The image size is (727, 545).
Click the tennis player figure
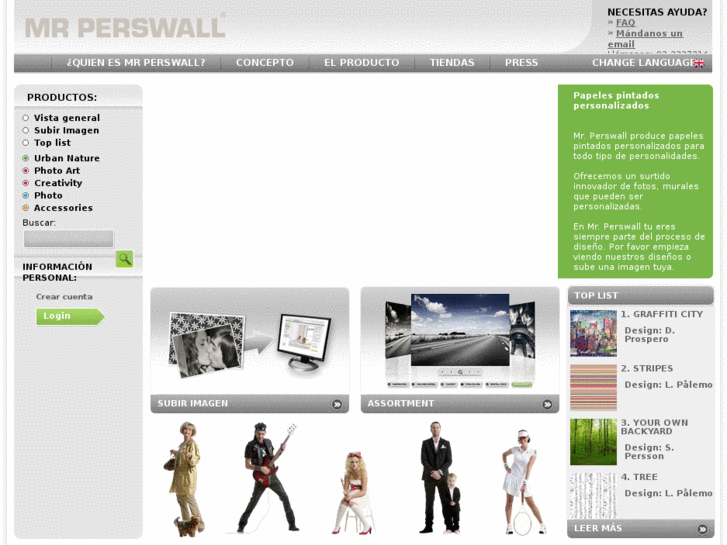(x=523, y=482)
